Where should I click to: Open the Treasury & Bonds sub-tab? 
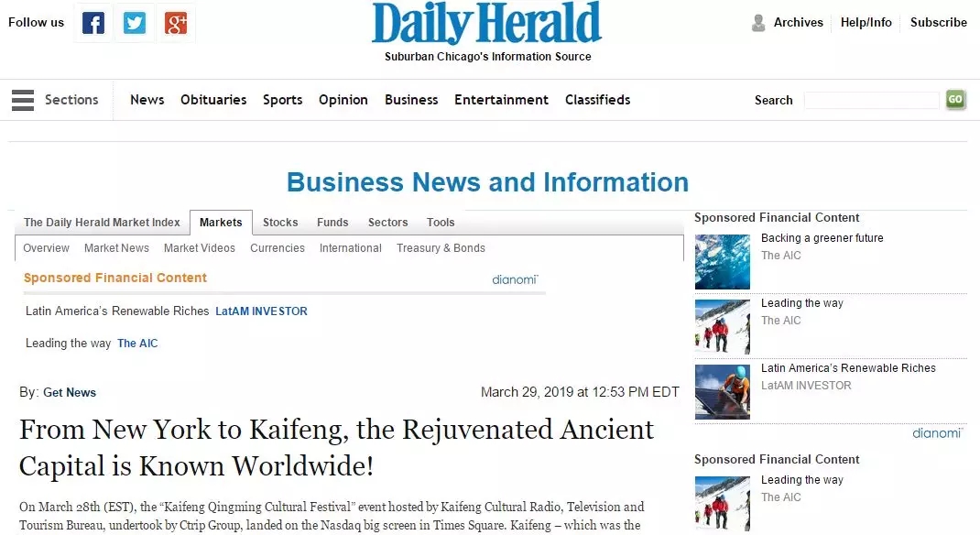[x=441, y=248]
